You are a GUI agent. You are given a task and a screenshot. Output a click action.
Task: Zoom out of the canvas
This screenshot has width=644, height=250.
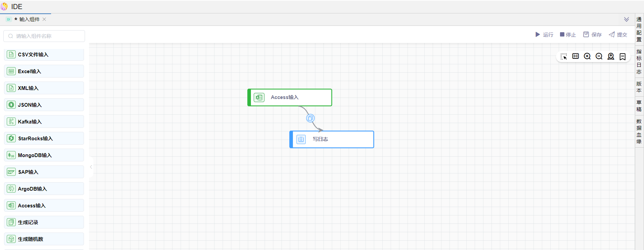click(x=599, y=56)
